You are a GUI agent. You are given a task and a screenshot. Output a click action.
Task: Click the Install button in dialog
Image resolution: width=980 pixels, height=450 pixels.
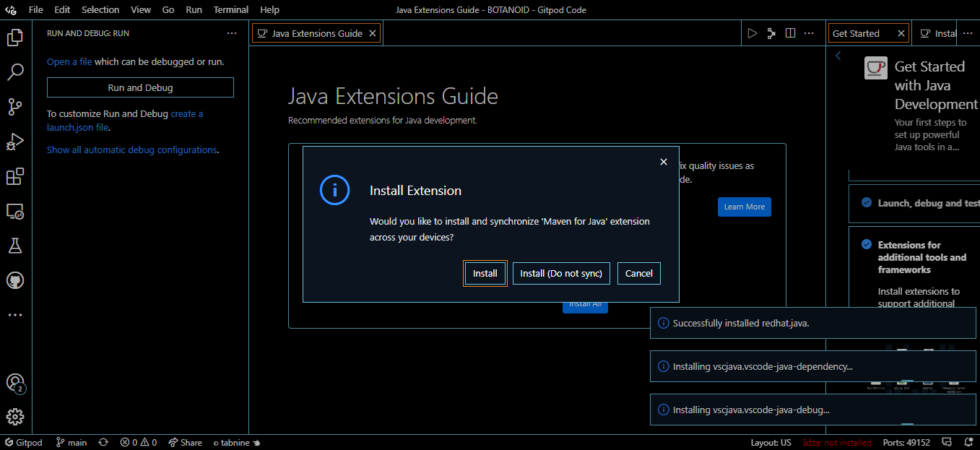[485, 274]
